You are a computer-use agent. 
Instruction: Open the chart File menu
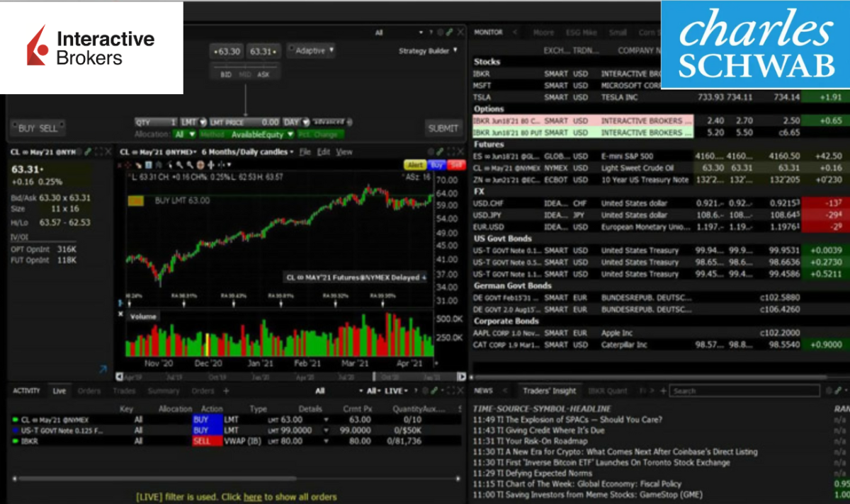pos(305,151)
